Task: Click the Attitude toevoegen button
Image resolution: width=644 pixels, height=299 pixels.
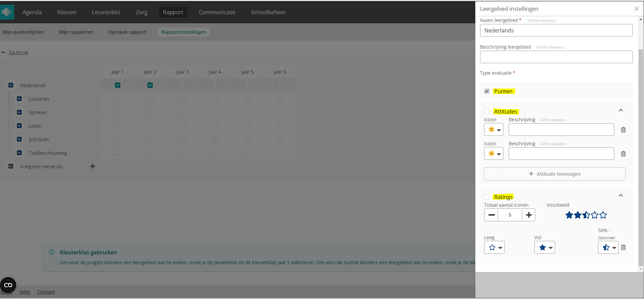Action: coord(555,174)
